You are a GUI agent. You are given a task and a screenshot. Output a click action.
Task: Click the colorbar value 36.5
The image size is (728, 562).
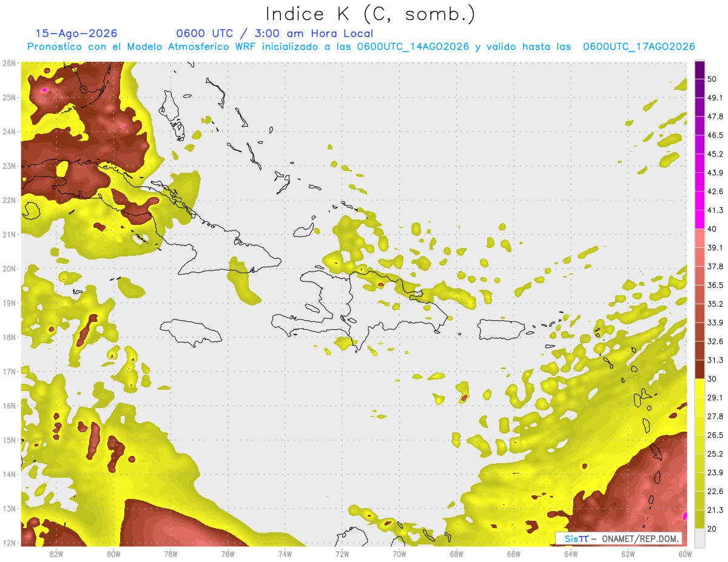[715, 285]
